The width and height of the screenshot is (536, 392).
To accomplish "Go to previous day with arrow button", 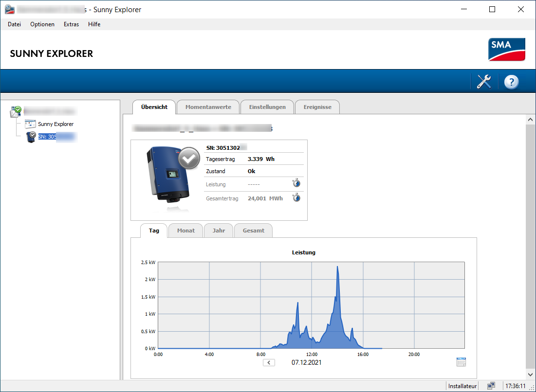I will [x=269, y=362].
